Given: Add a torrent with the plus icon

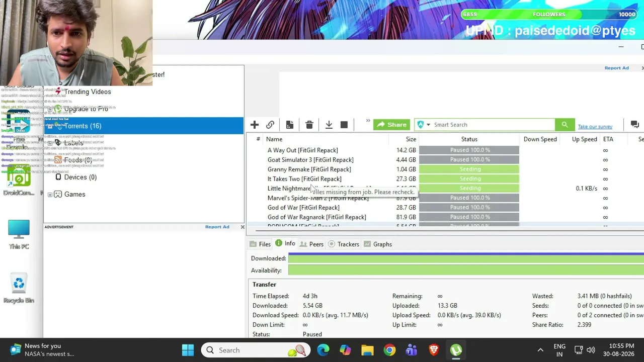Looking at the screenshot, I should point(255,125).
